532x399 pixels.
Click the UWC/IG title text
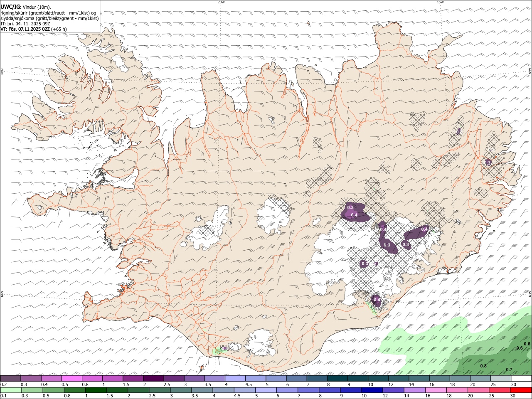click(x=10, y=6)
